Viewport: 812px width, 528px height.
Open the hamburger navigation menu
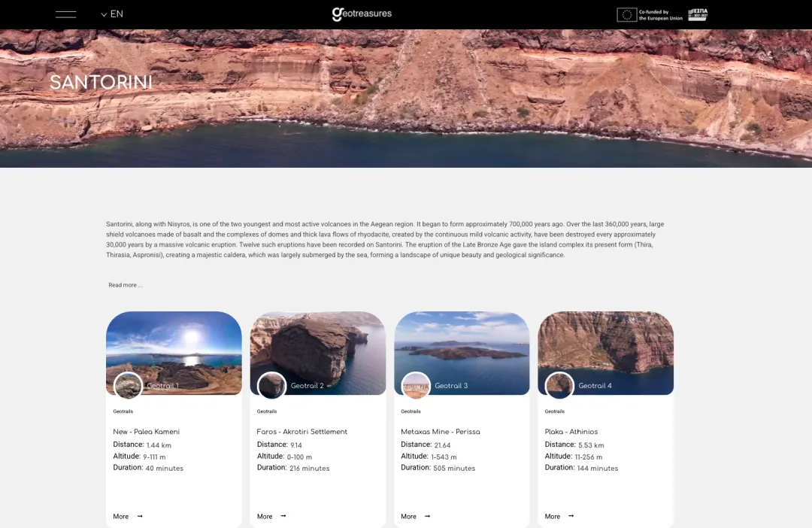65,14
